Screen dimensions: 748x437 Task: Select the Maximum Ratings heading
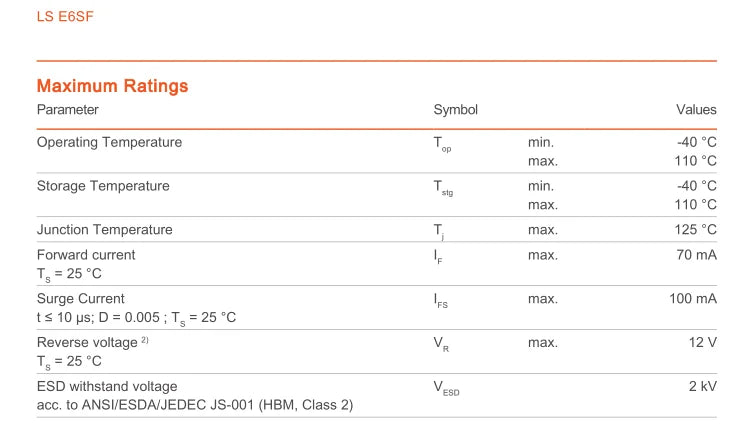113,86
